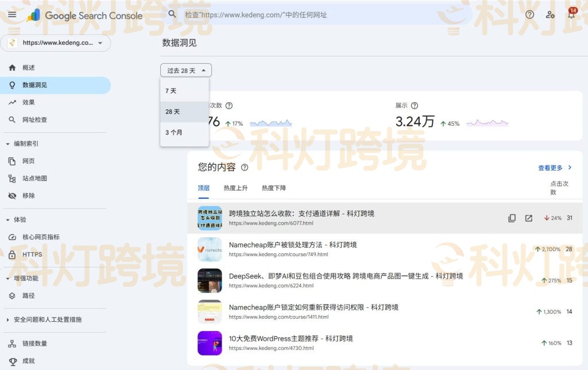Click help icon beside 您的内容
The width and height of the screenshot is (588, 370).
point(245,167)
